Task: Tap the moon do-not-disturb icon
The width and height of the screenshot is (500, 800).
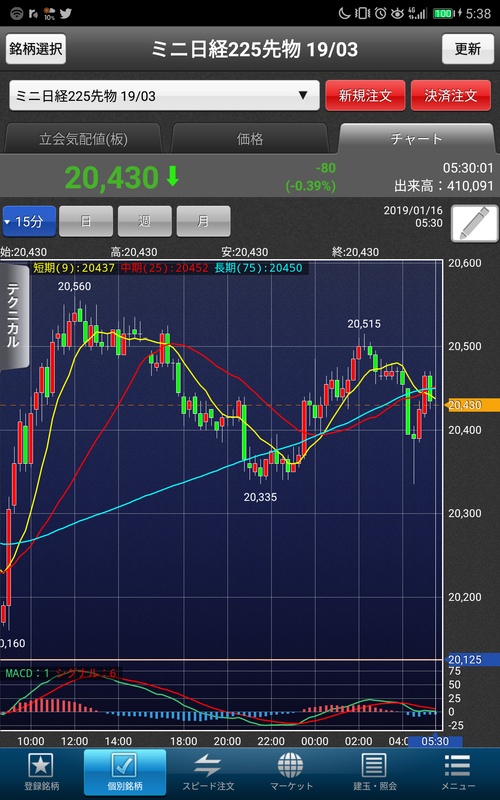Action: coord(344,13)
